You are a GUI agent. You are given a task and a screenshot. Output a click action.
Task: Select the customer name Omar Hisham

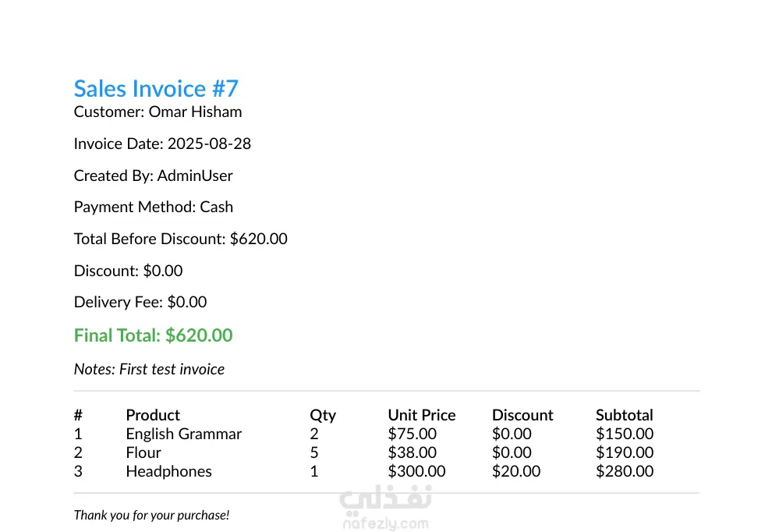point(195,112)
